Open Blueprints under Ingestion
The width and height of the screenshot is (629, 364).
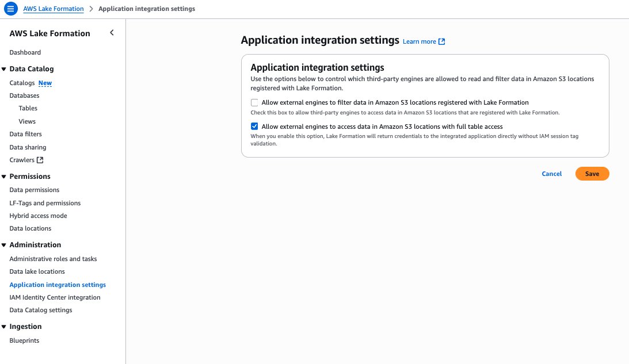[25, 340]
